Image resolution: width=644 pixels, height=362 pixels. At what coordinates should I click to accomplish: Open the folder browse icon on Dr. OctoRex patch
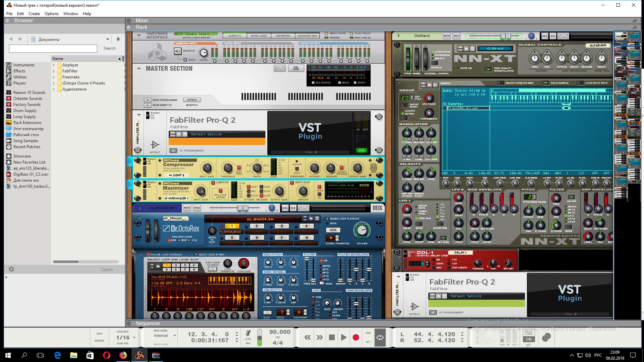click(311, 218)
